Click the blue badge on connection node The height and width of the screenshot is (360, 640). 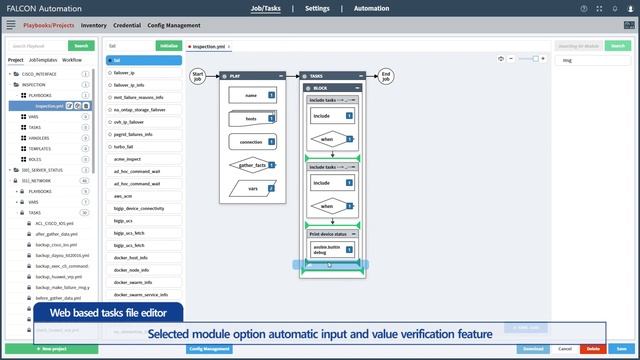tap(271, 142)
